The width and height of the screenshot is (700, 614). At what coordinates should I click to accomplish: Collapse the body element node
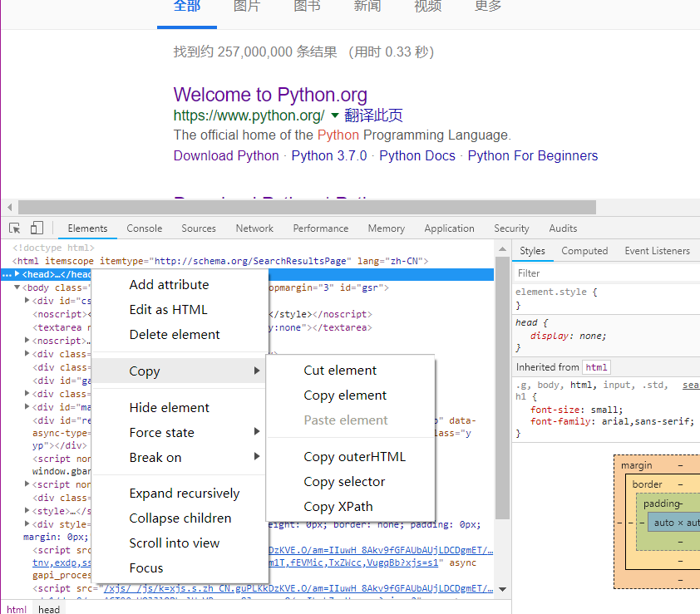pyautogui.click(x=17, y=287)
